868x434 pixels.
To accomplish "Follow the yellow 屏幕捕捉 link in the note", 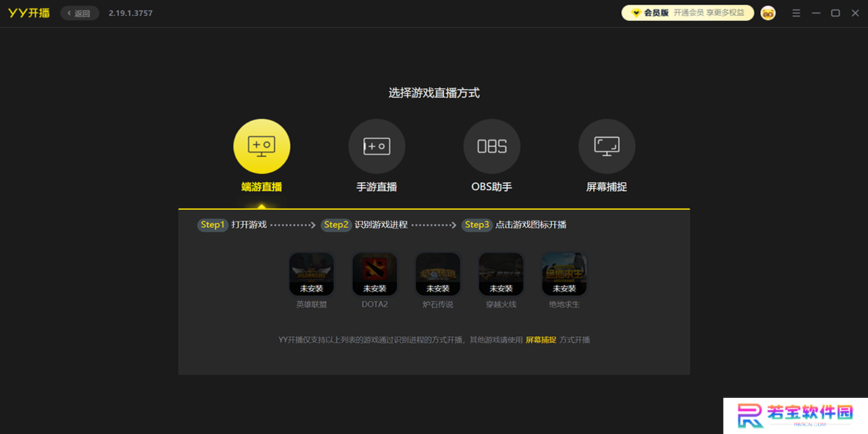I will point(541,340).
